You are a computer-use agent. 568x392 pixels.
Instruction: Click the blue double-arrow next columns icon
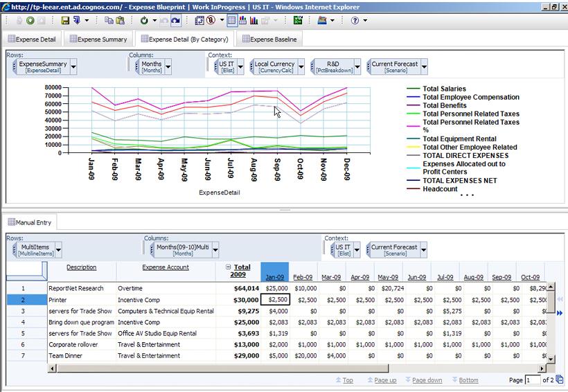point(560,313)
